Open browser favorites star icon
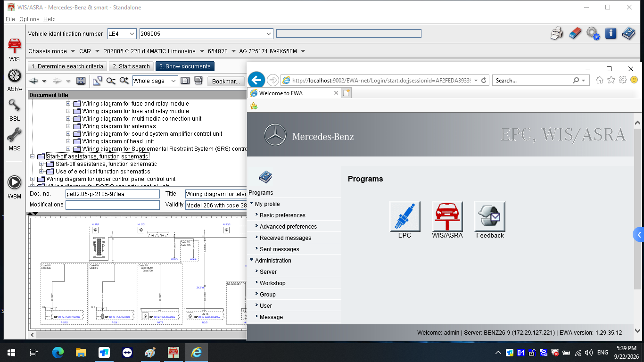This screenshot has width=644, height=362. tap(611, 80)
